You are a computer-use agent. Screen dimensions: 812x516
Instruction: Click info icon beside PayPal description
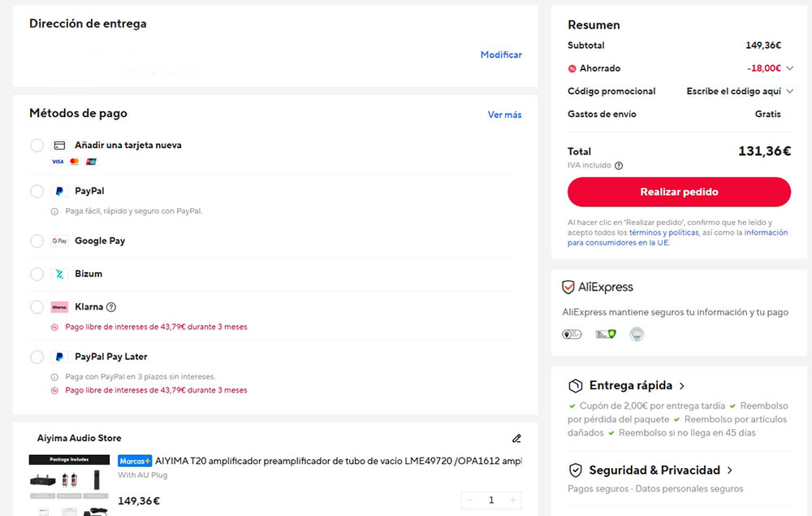54,211
